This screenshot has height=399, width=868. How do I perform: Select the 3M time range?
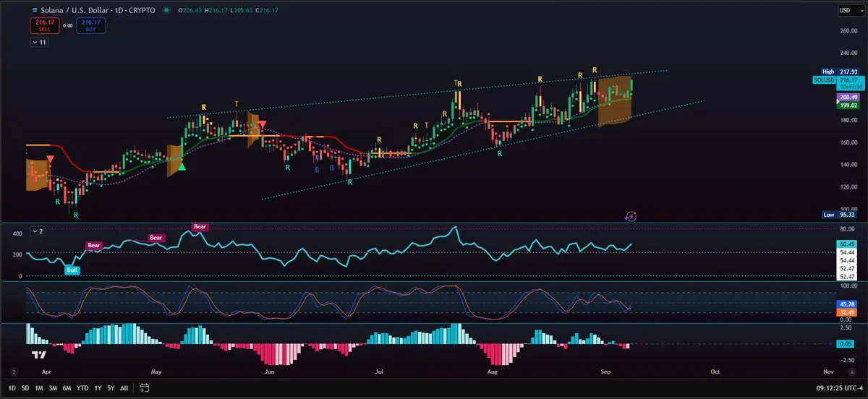click(54, 388)
